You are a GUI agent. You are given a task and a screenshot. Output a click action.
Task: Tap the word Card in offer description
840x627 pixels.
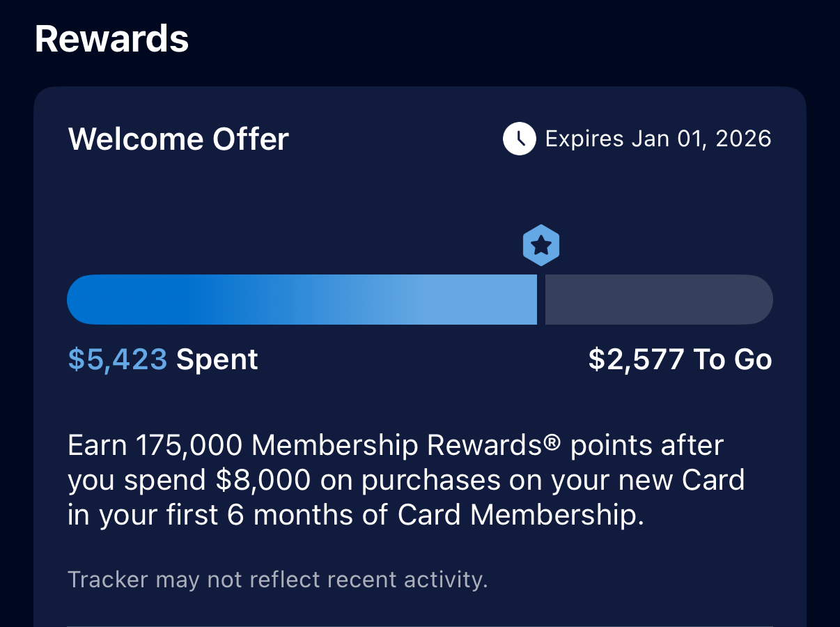(x=713, y=480)
